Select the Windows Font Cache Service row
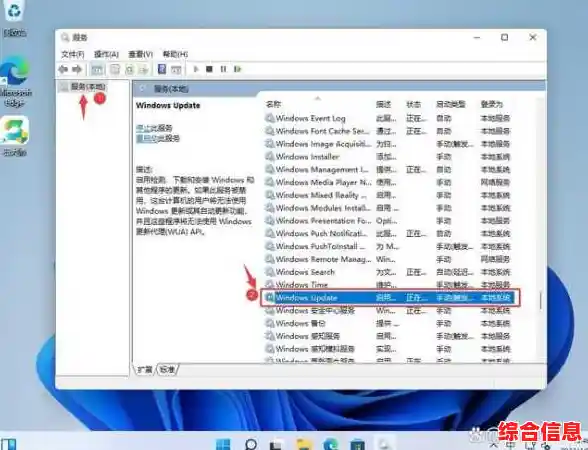The height and width of the screenshot is (450, 588). 388,131
